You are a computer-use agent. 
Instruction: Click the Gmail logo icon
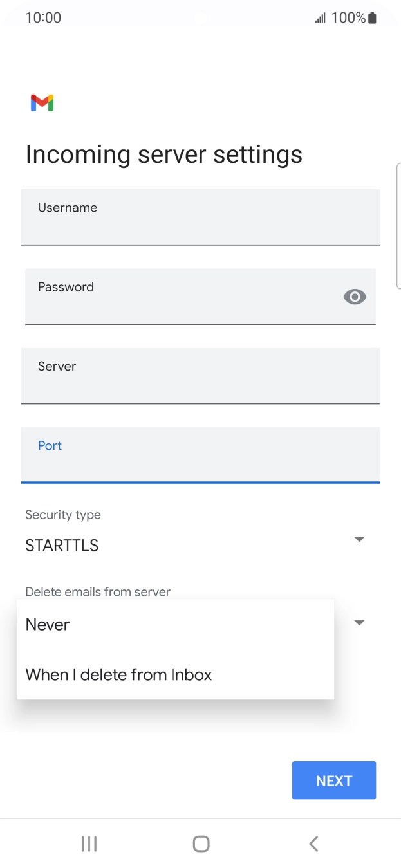41,102
